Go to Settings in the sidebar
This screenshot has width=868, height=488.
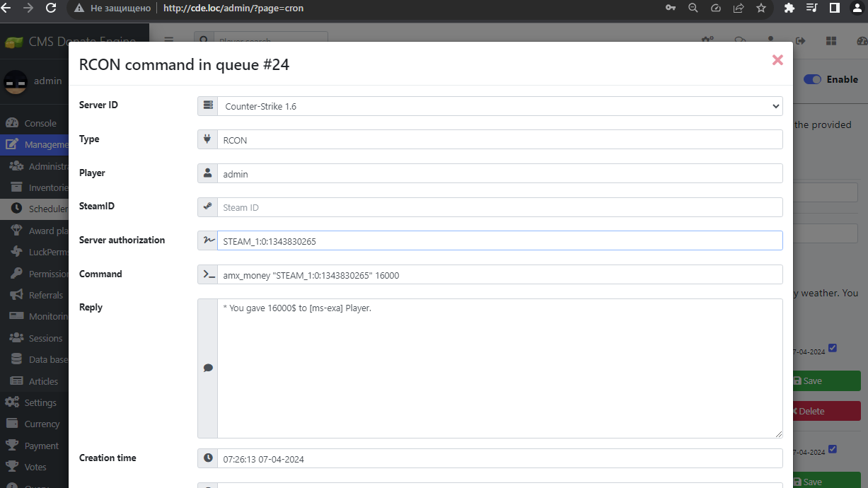pos(40,402)
